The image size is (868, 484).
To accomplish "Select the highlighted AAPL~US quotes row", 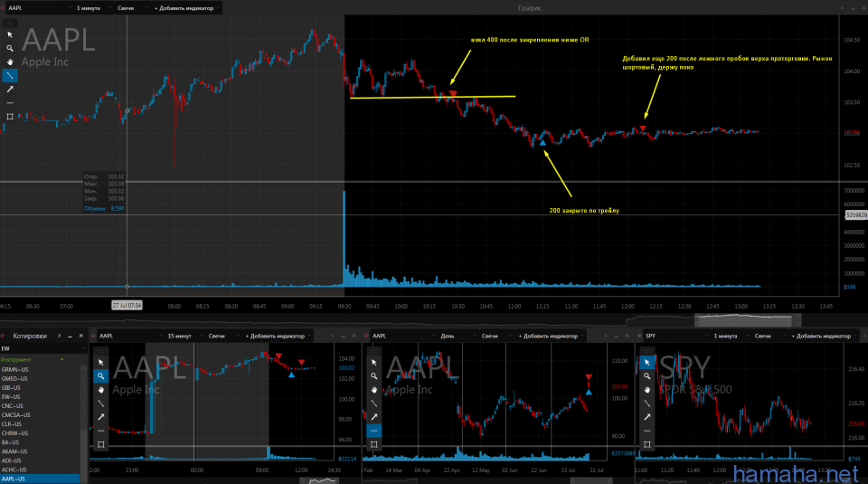I will coord(40,479).
